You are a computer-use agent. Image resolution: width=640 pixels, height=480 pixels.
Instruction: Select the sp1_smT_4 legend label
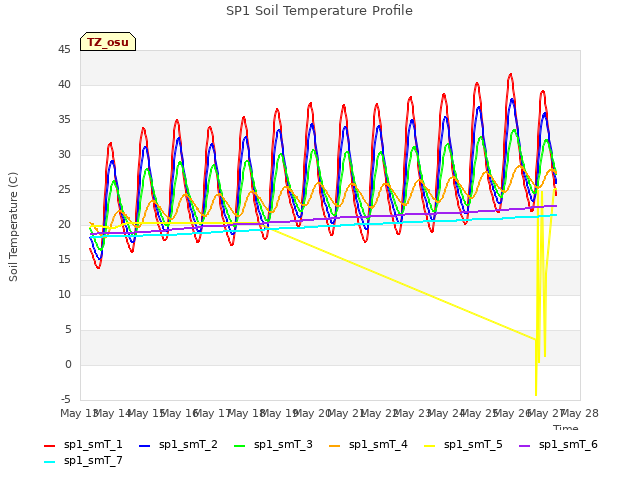(378, 444)
